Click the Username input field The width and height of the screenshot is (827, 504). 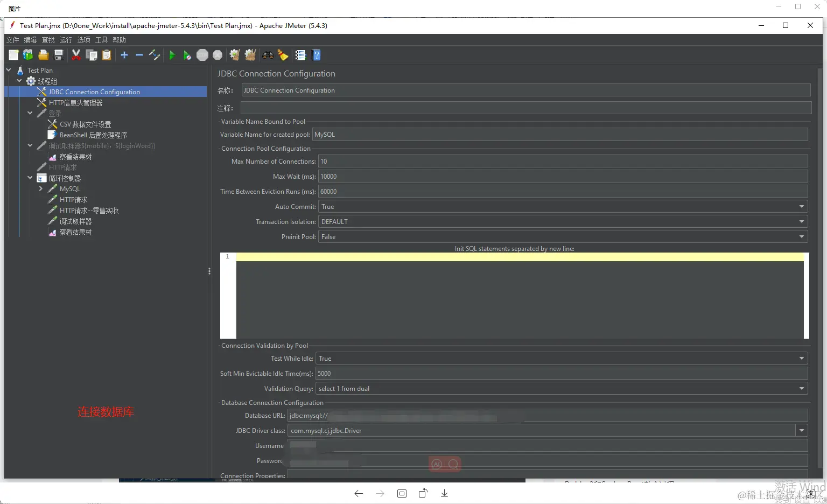(548, 446)
